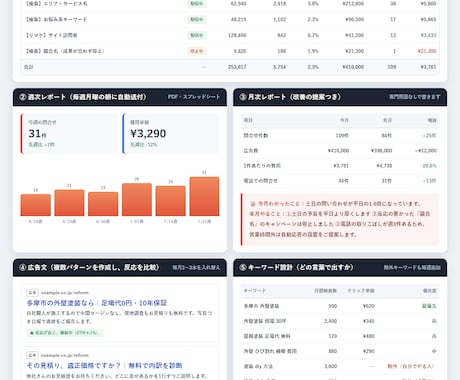Viewport: 460px width, 380px height.
Task: Click the first chart bar labeled 18
Action: 36,205
